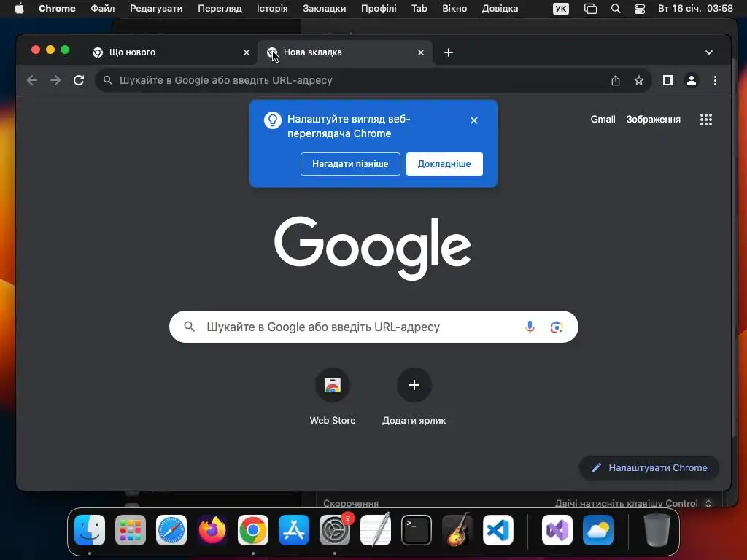Focus the Google search box

coord(373,327)
